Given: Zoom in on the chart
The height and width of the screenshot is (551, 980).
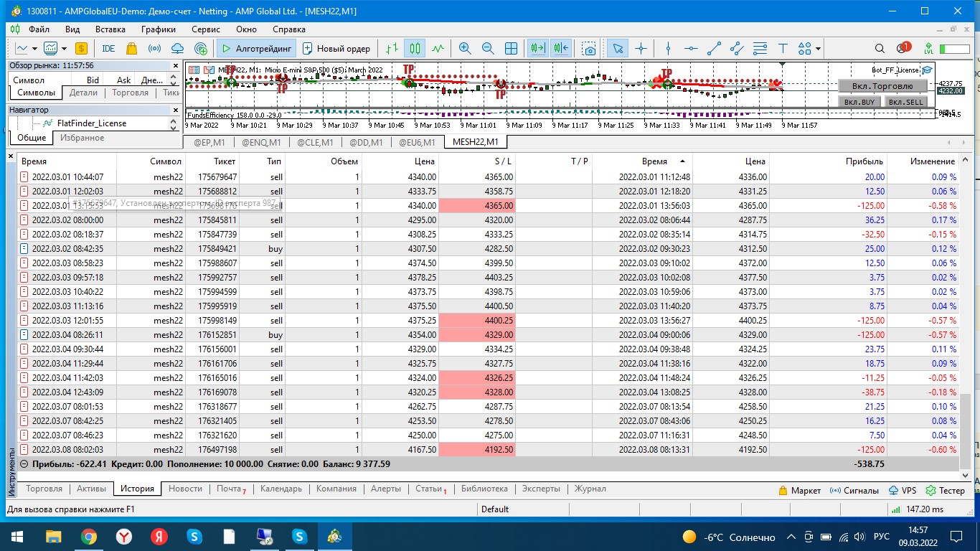Looking at the screenshot, I should click(465, 49).
